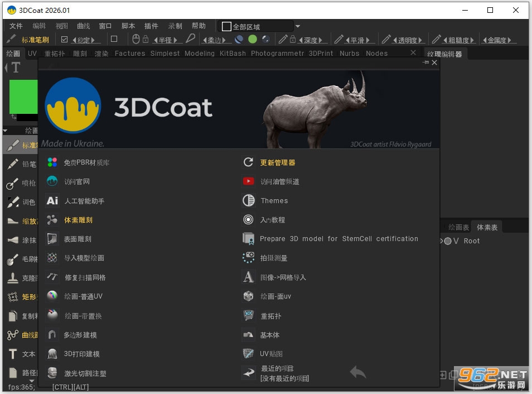Open the whole area (全部区域) dropdown arrow
The height and width of the screenshot is (394, 532).
click(x=298, y=26)
